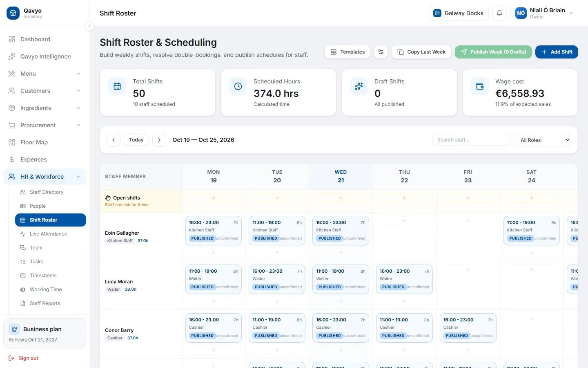
Task: Click the Draft Shifts sparkle icon
Action: 359,86
